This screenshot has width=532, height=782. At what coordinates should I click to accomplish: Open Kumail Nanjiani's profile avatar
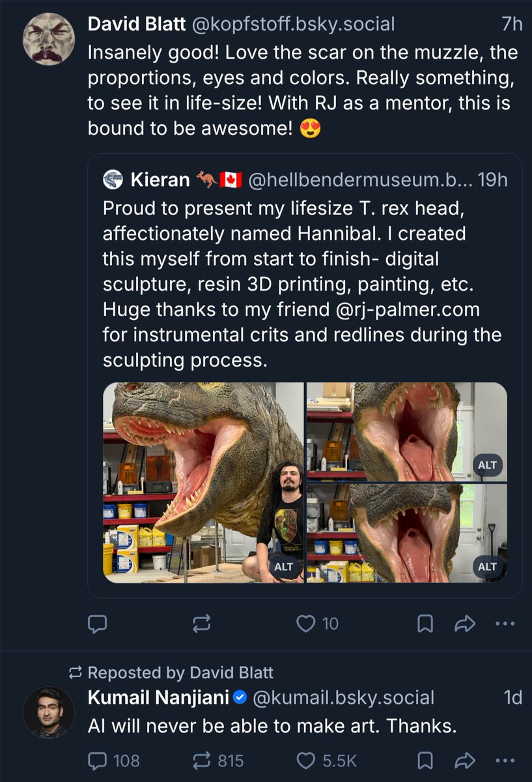coord(49,712)
